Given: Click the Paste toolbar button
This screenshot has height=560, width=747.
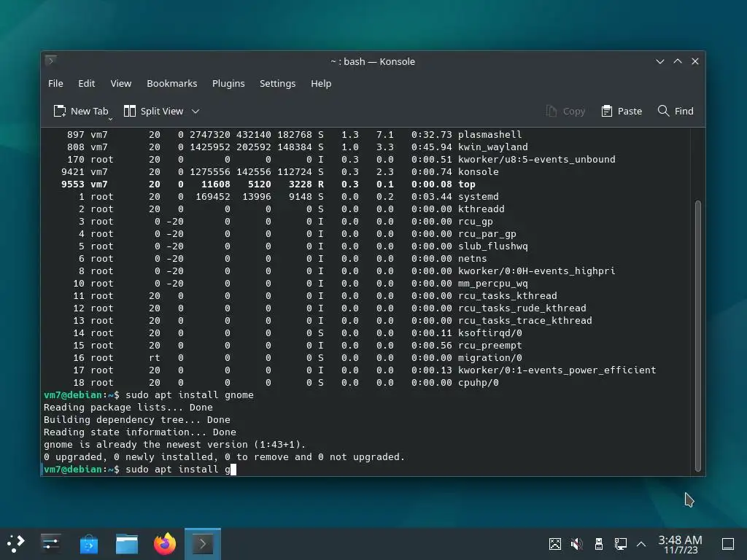Looking at the screenshot, I should pyautogui.click(x=622, y=111).
